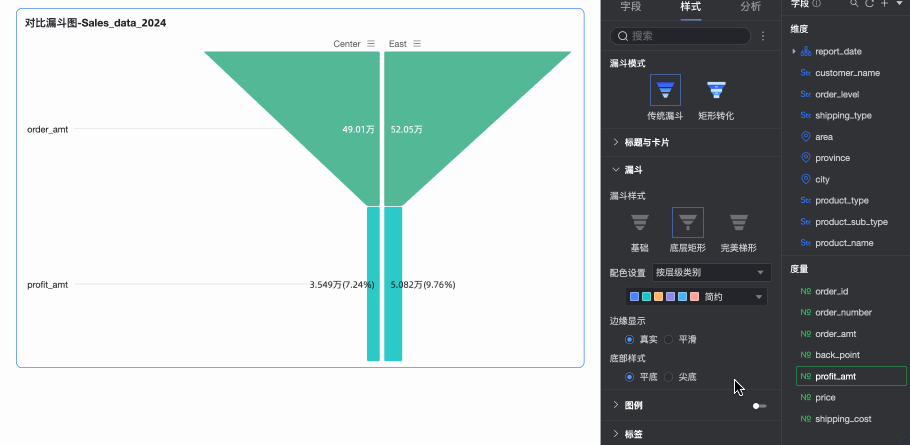Open the 简约 color palette dropdown
This screenshot has height=445, width=910.
[696, 296]
